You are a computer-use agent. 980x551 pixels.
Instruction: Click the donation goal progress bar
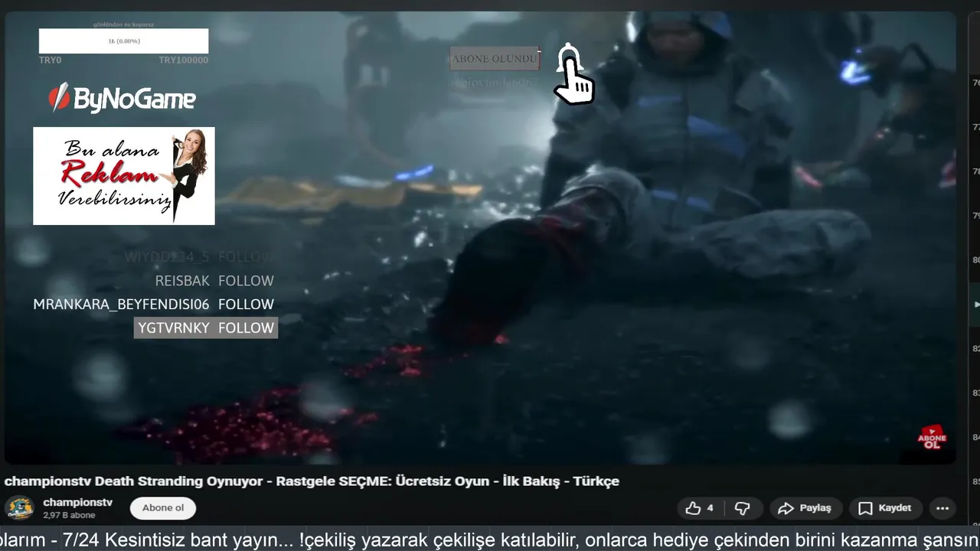pos(123,41)
